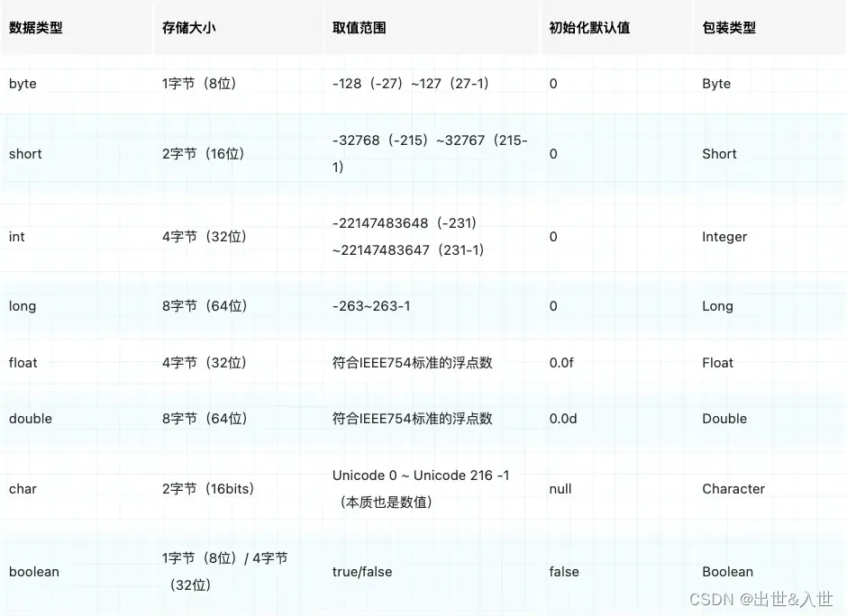Select the long data type cell
This screenshot has width=847, height=616.
[x=23, y=306]
